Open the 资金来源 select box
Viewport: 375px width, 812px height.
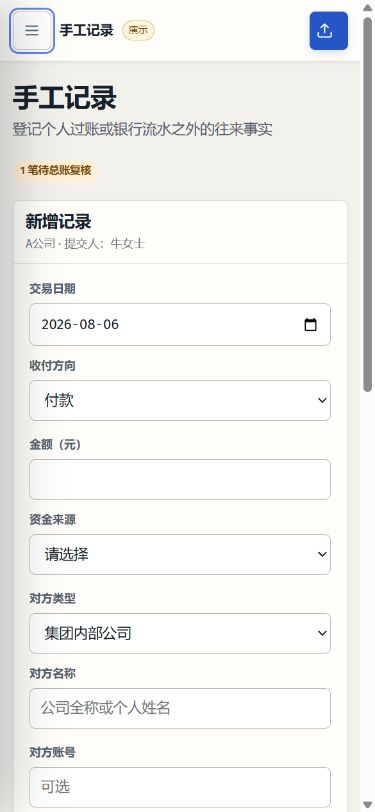click(180, 554)
